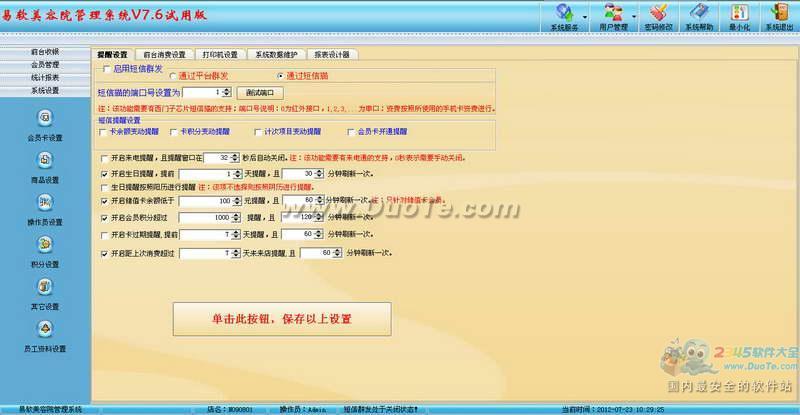This screenshot has height=415, width=800.
Task: Enable the 启用短信群发 checkbox
Action: [x=107, y=67]
